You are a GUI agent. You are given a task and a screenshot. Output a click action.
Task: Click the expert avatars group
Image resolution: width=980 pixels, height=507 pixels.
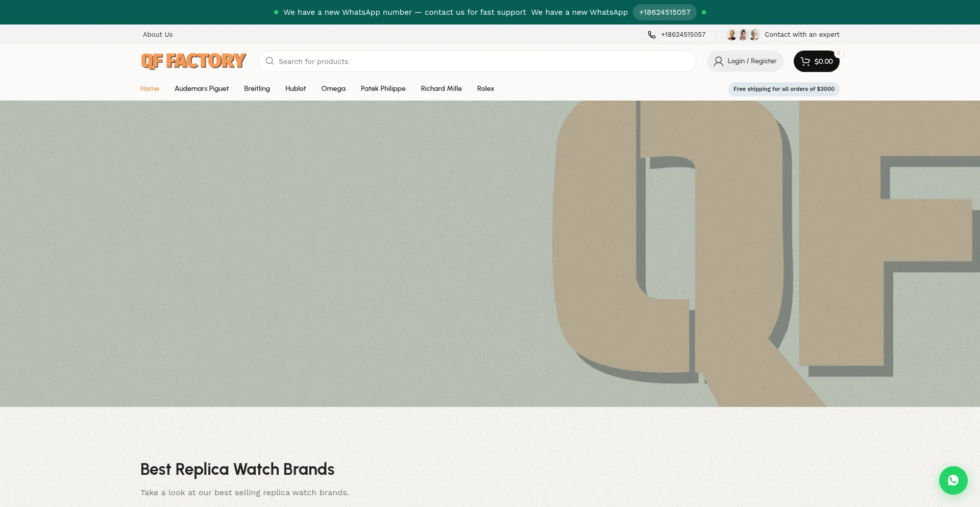743,35
